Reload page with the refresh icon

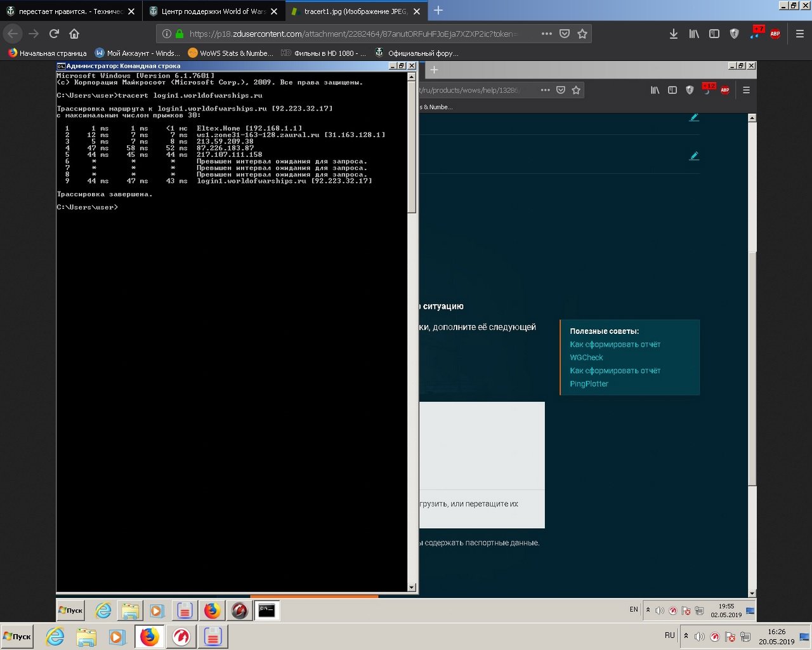(x=55, y=34)
